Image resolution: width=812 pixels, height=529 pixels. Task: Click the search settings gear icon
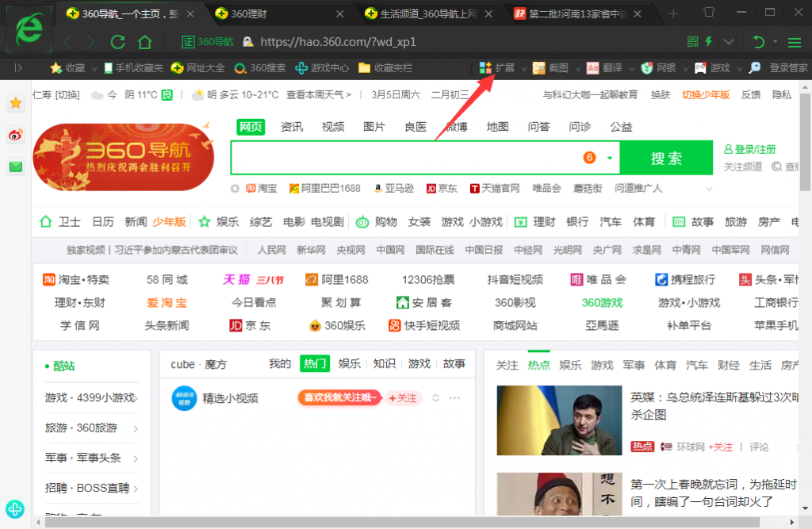pos(235,189)
